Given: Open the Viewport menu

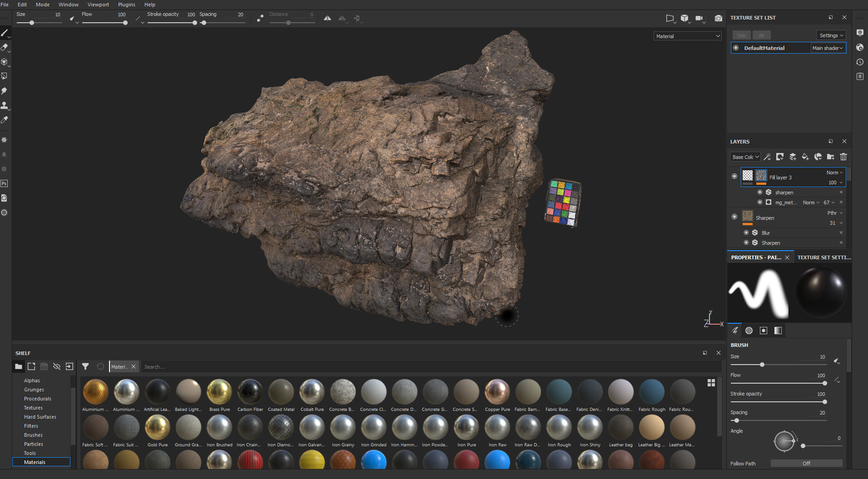Looking at the screenshot, I should 98,5.
